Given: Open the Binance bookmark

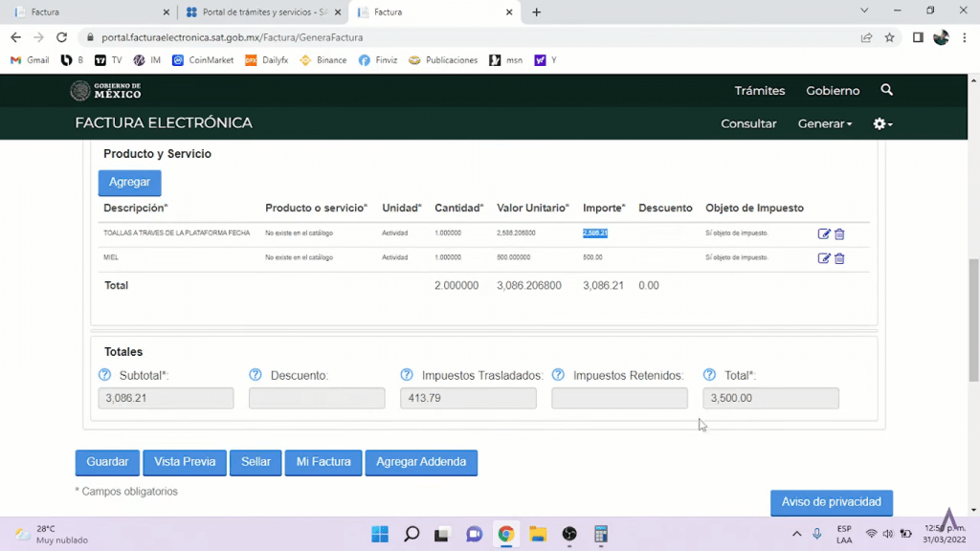Looking at the screenshot, I should point(323,60).
